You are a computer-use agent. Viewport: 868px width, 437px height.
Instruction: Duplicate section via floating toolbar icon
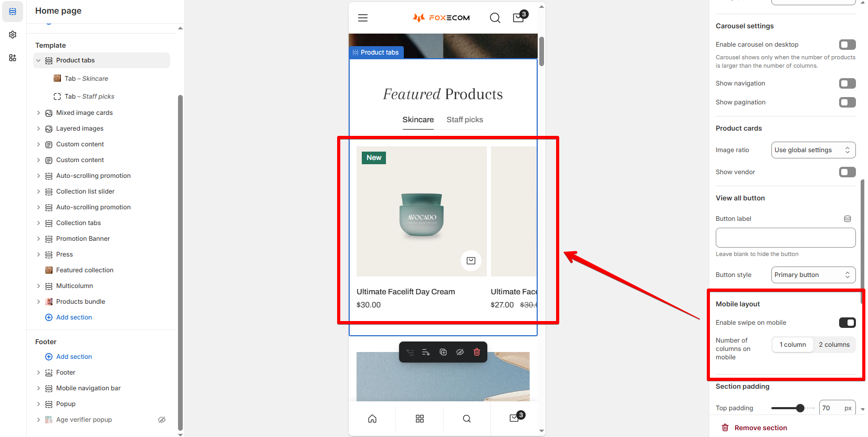(443, 352)
